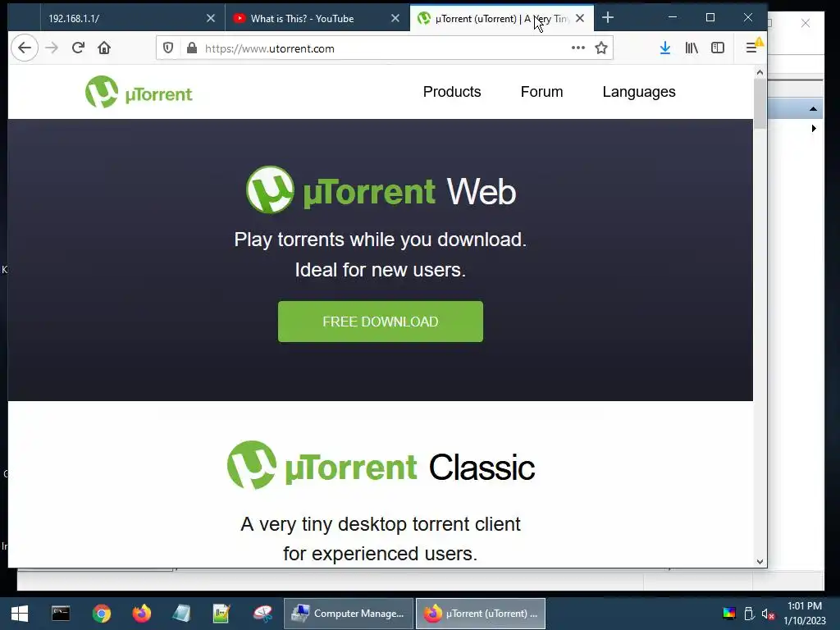Switch to the 192.168.1.1/ tab
The height and width of the screenshot is (630, 840).
click(132, 18)
